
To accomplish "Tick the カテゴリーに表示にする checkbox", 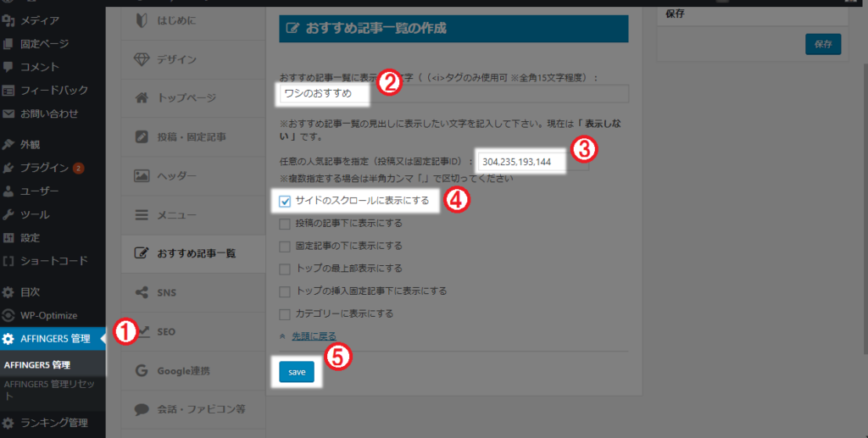I will click(285, 313).
